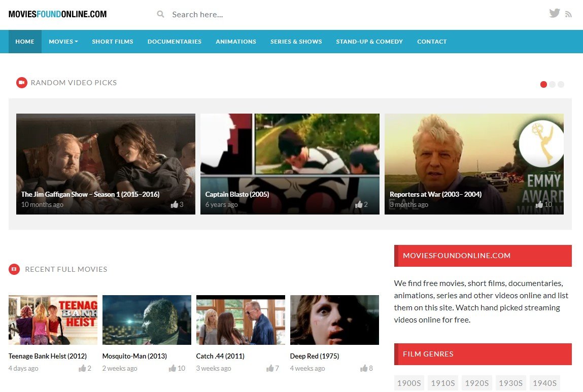
Task: Select third carousel slide dot
Action: (x=561, y=84)
